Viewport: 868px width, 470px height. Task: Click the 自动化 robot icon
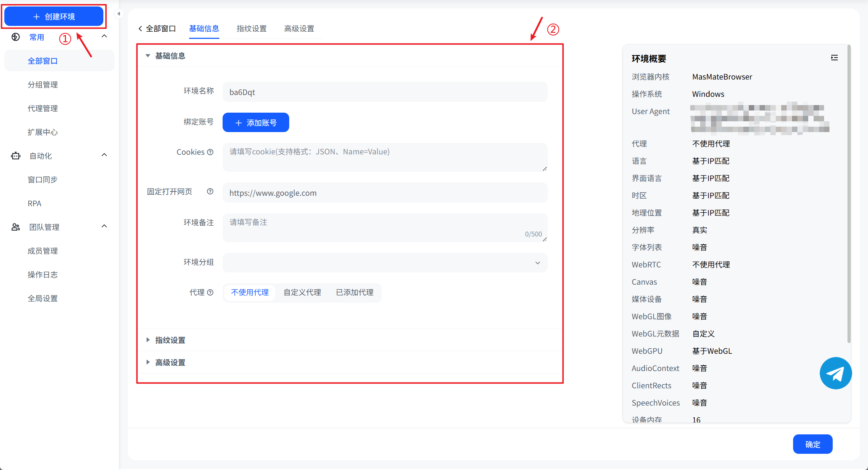[15, 156]
